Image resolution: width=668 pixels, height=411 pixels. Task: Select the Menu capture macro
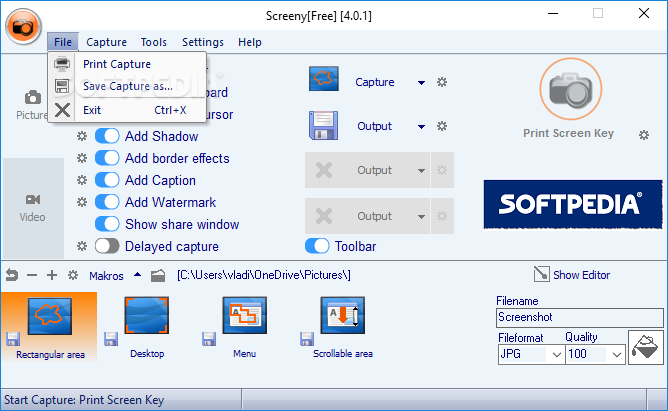tap(245, 328)
